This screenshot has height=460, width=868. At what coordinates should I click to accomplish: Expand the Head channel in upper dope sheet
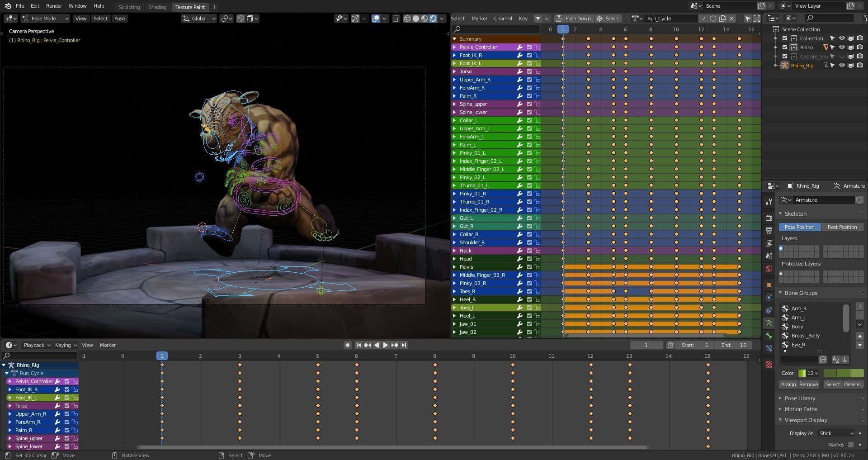pyautogui.click(x=454, y=259)
